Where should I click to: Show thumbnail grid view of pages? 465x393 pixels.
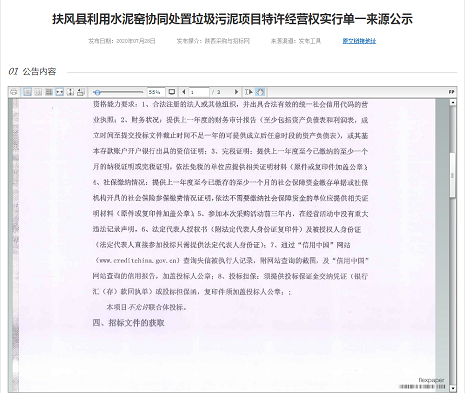[49, 92]
